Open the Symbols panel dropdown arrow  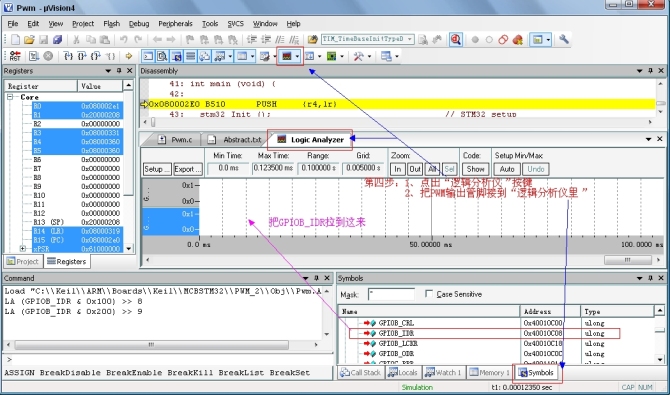click(x=640, y=278)
